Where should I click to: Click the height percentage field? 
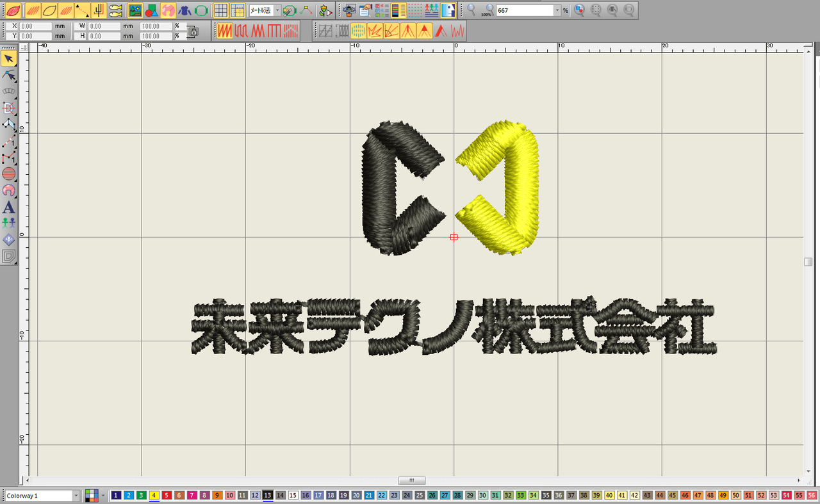coord(156,36)
